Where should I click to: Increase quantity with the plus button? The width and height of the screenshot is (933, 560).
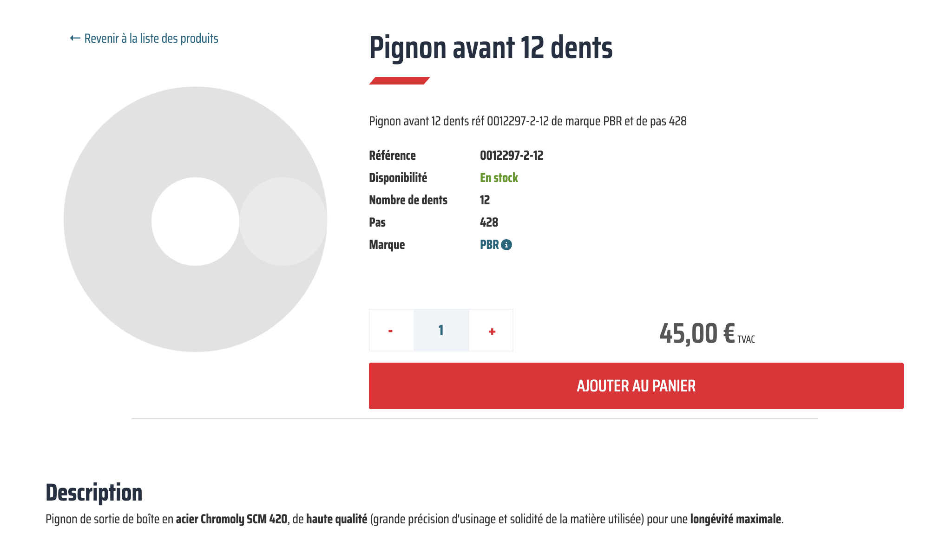(x=492, y=331)
